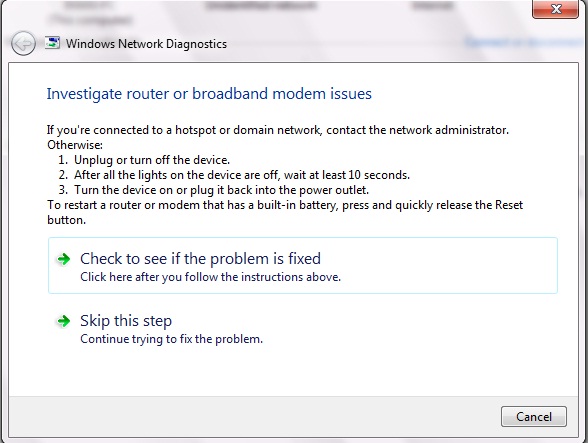Click "Continue trying to fix the problem" text
The width and height of the screenshot is (588, 443).
[x=171, y=339]
